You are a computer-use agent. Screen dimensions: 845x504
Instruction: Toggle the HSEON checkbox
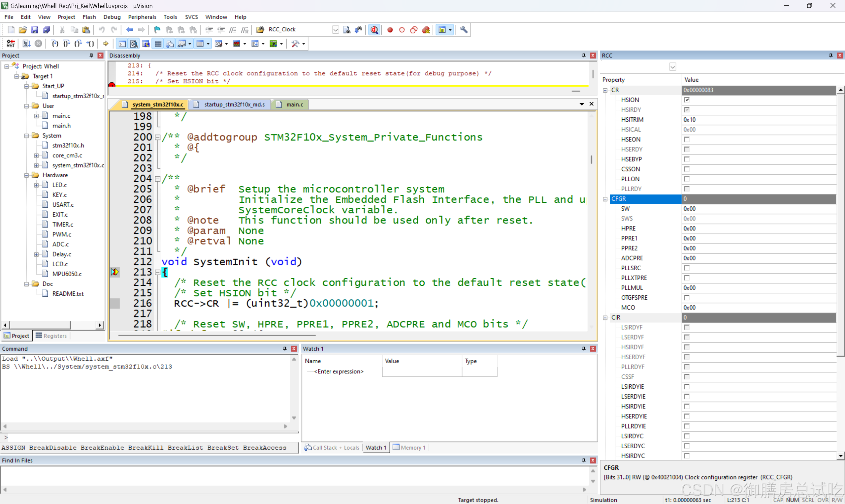[687, 139]
